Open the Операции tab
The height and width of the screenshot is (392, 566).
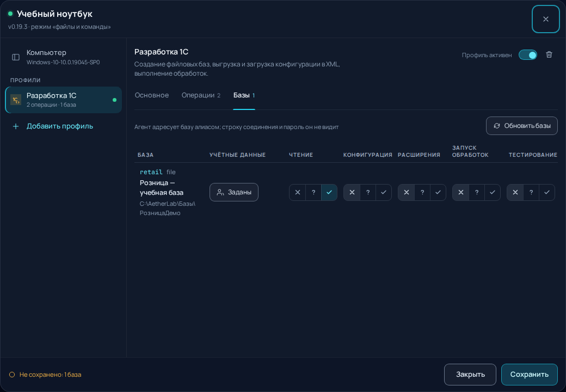point(201,95)
